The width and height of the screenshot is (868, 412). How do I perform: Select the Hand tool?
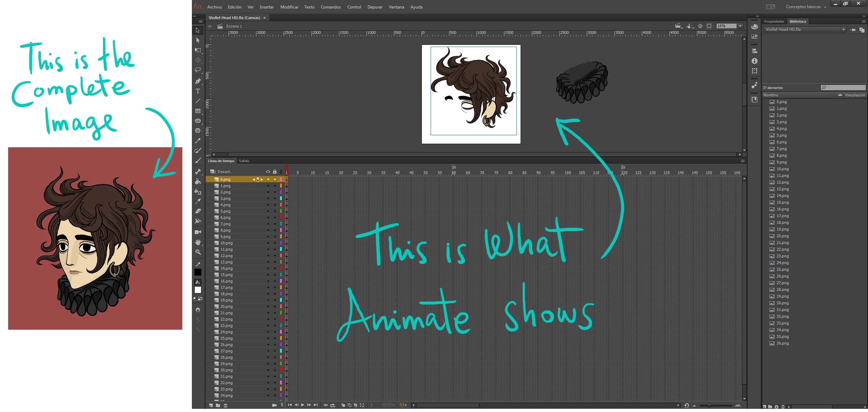(198, 242)
